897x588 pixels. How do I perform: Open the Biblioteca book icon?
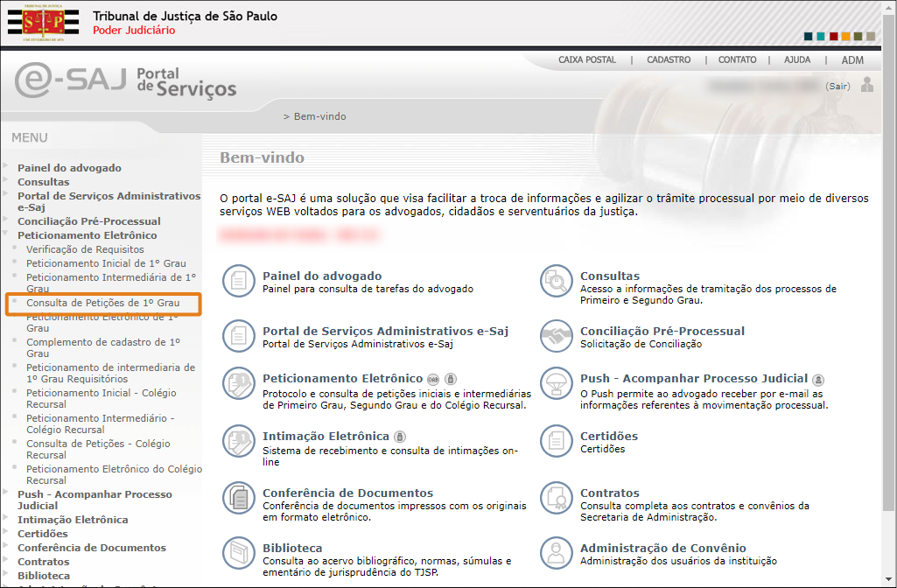click(239, 553)
